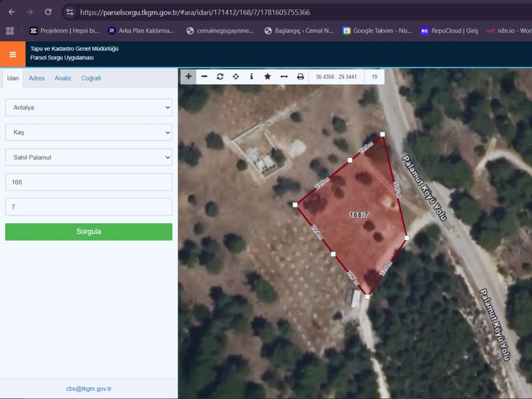This screenshot has width=532, height=399.
Task: Open Projelerim bookmark
Action: click(x=65, y=31)
